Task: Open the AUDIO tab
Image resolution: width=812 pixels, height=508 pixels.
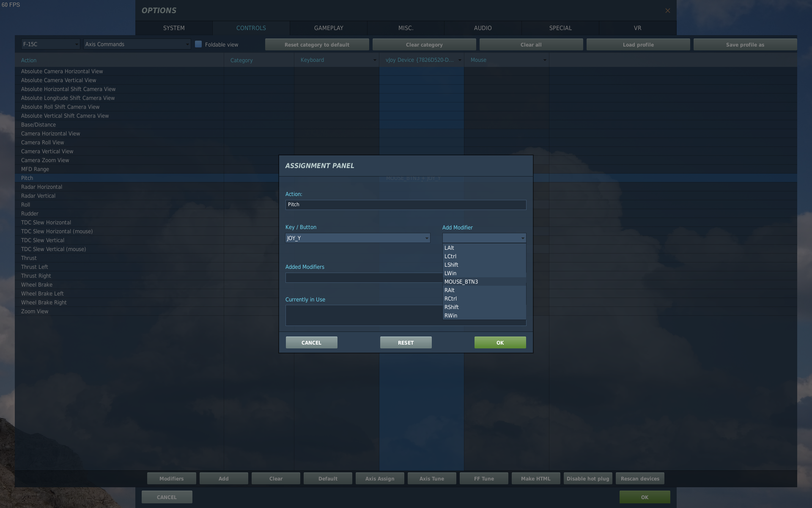Action: click(483, 28)
